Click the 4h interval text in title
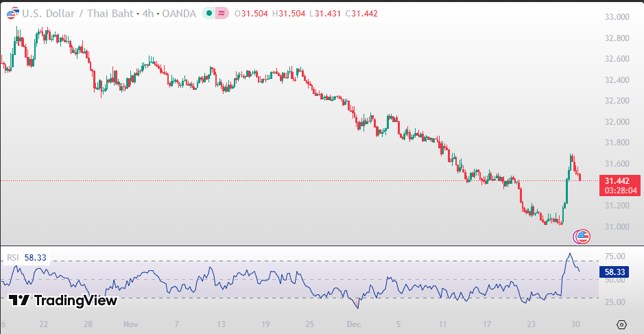Image resolution: width=644 pixels, height=334 pixels. (147, 14)
